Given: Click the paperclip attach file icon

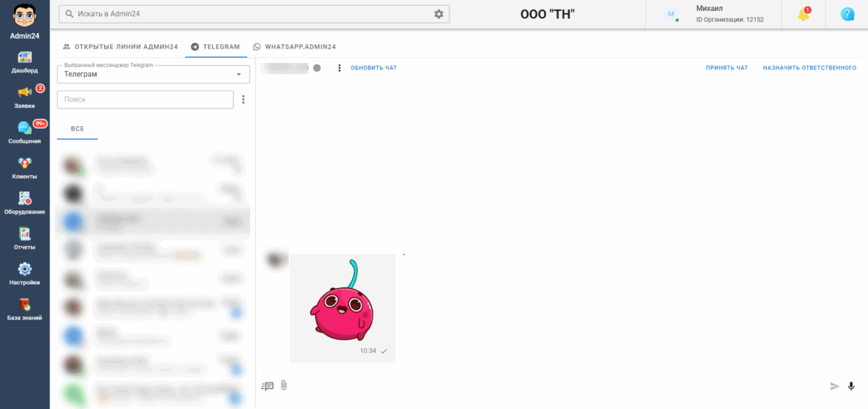Looking at the screenshot, I should pyautogui.click(x=284, y=385).
